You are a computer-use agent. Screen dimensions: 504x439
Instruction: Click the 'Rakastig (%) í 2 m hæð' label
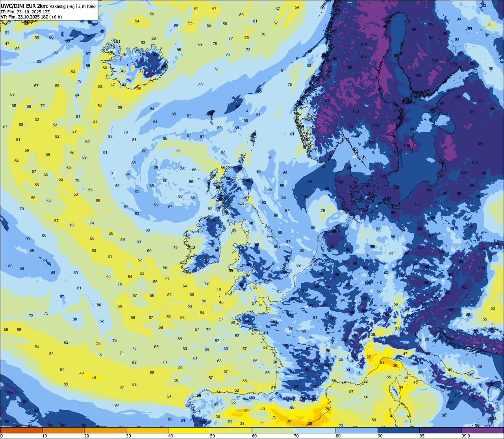click(x=72, y=6)
